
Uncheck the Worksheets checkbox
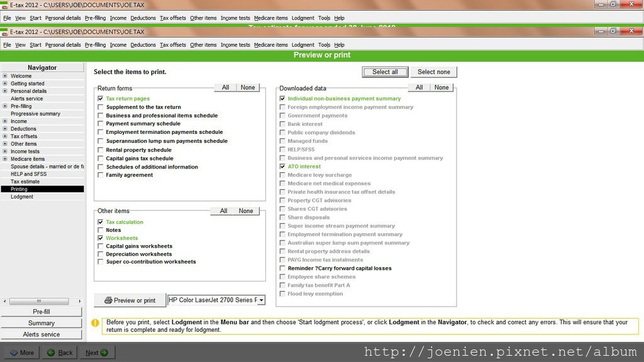point(100,238)
